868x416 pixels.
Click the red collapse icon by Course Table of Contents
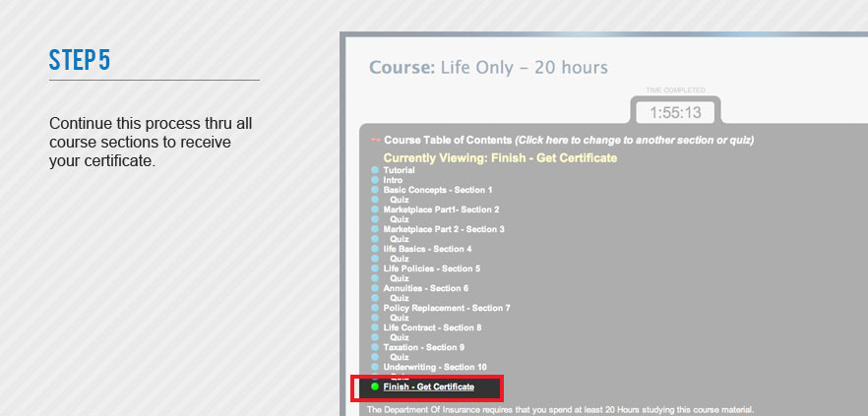[x=374, y=141]
